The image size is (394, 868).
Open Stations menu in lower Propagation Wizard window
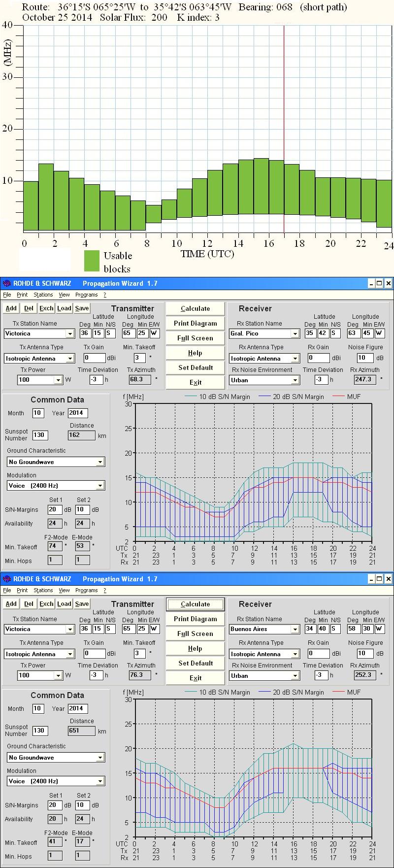(x=43, y=590)
